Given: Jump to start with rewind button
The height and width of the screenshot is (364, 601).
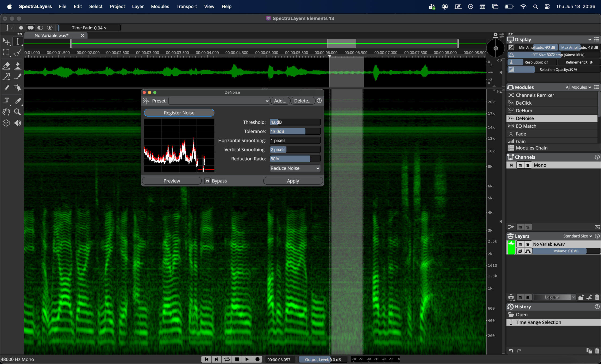Looking at the screenshot, I should pos(206,359).
